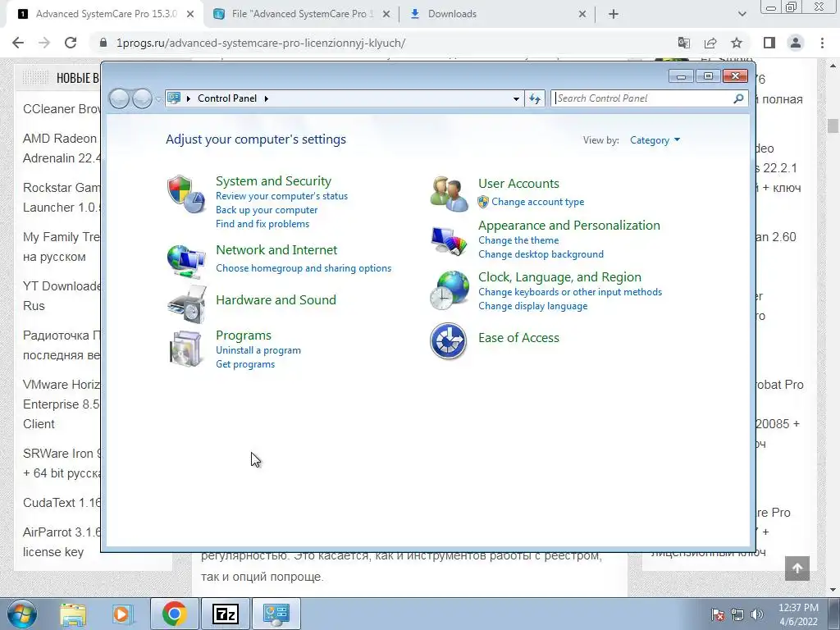Click the Network and Internet globe icon
Viewport: 840px width, 630px height.
click(186, 260)
